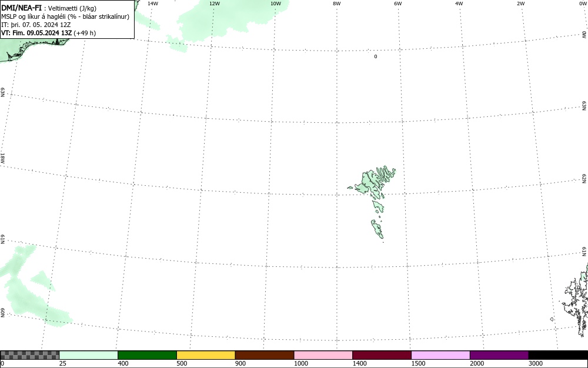Click the 6W longitude label
This screenshot has width=588, height=368.
pos(398,4)
